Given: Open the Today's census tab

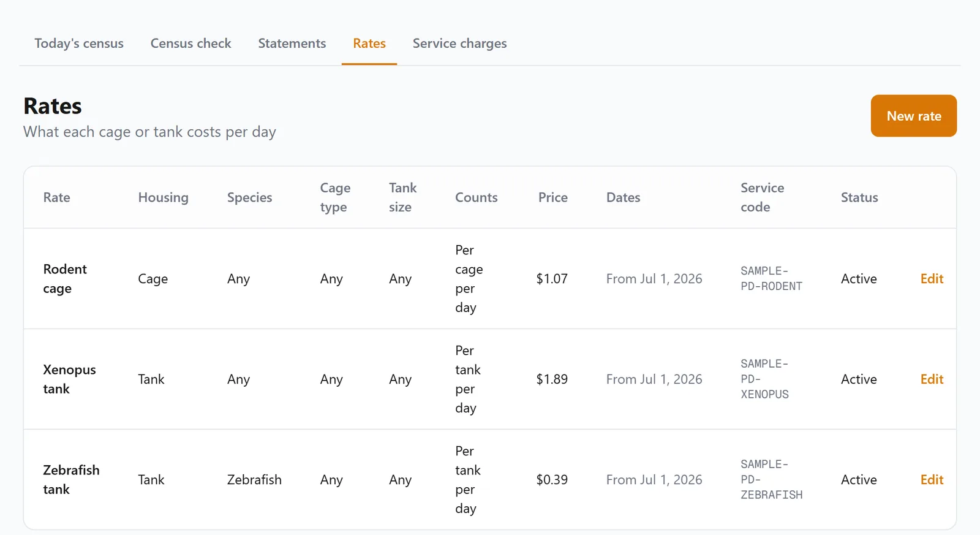Looking at the screenshot, I should 79,44.
